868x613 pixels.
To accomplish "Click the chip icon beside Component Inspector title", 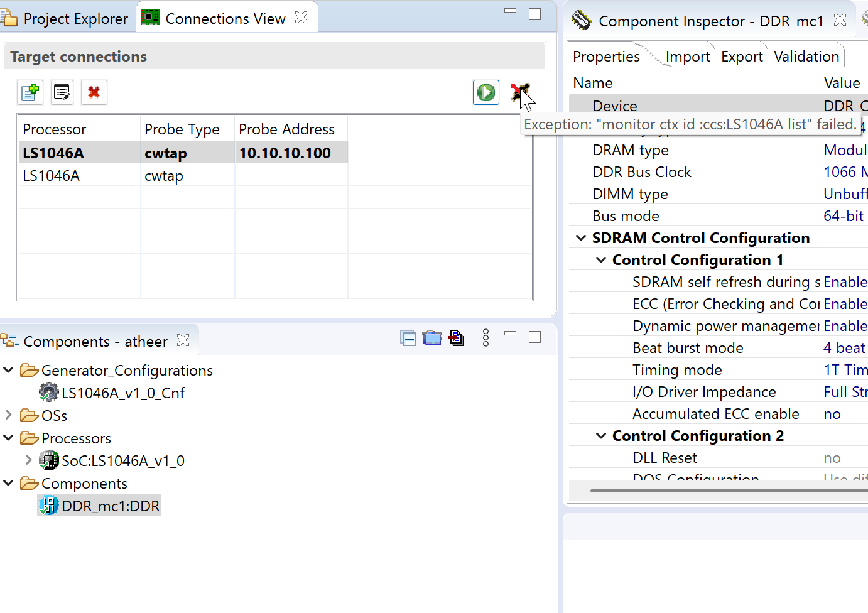I will pyautogui.click(x=580, y=19).
